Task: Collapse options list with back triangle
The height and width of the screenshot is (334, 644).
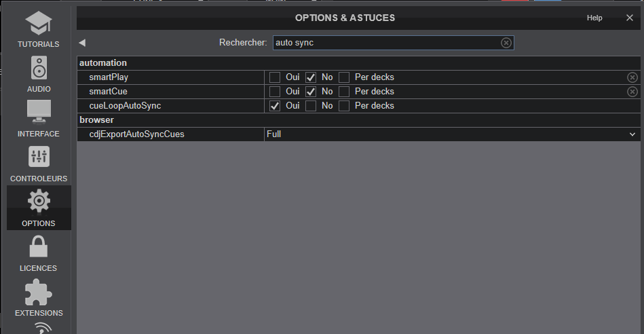Action: [x=82, y=43]
